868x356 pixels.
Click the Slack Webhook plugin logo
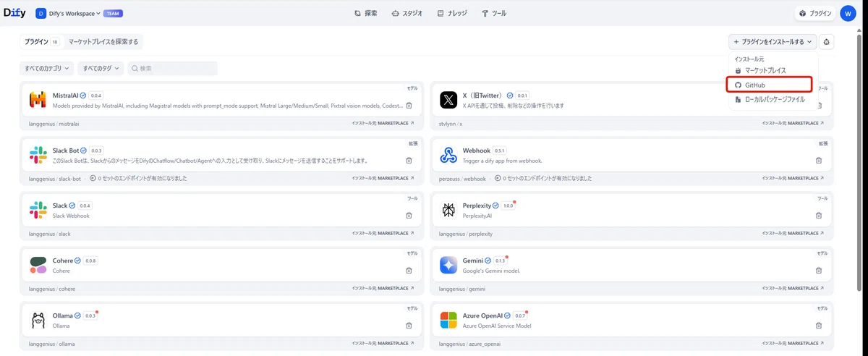click(x=38, y=211)
